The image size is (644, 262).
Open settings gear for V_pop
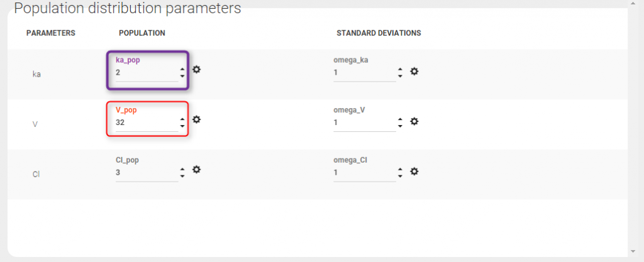(196, 119)
